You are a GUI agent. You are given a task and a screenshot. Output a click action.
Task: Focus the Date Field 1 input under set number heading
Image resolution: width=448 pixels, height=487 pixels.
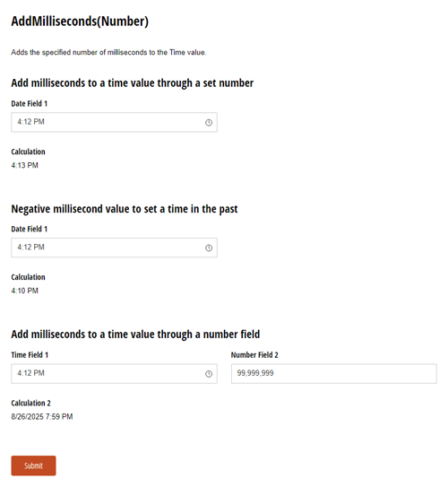click(x=114, y=122)
